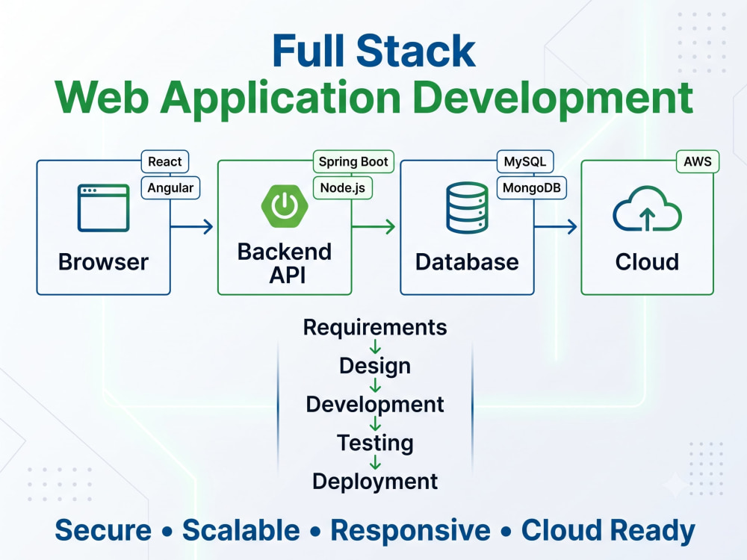Click the Database label
This screenshot has height=560, width=747.
[467, 262]
